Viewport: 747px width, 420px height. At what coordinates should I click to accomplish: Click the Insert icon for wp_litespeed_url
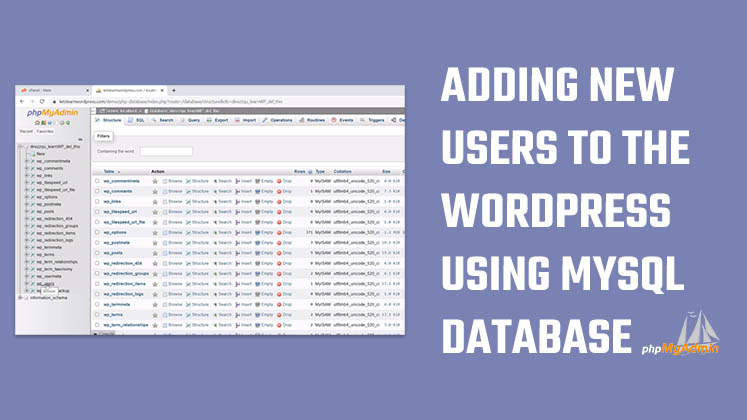pyautogui.click(x=237, y=212)
